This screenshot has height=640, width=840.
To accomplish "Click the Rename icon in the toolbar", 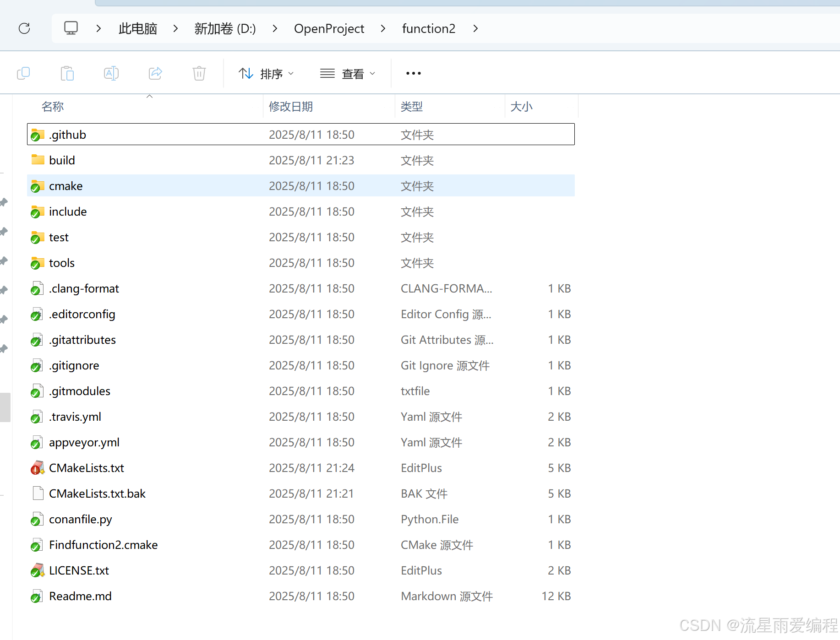I will [x=111, y=73].
